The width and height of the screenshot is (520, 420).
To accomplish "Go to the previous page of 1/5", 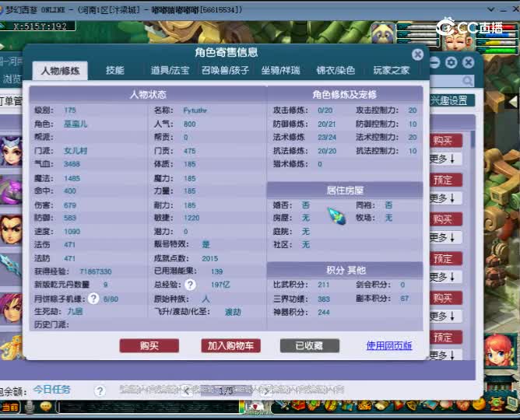I will tap(187, 391).
